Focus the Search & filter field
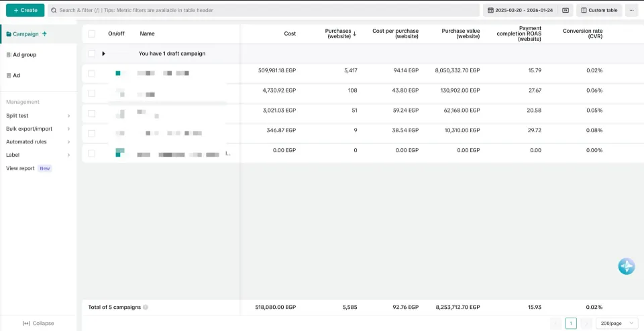Screen dimensions: 644x331 pyautogui.click(x=263, y=10)
